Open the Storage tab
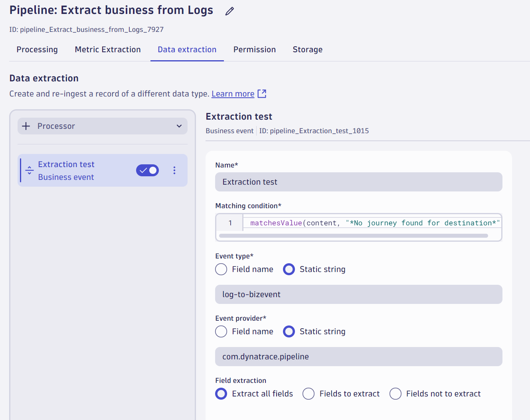Image resolution: width=530 pixels, height=420 pixels. point(307,49)
